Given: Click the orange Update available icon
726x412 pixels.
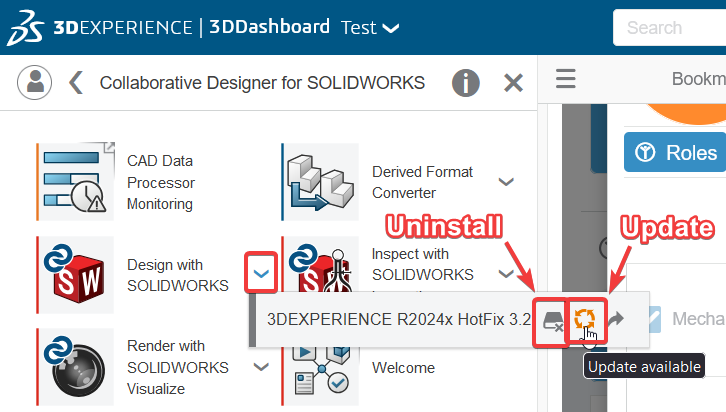Looking at the screenshot, I should click(x=585, y=319).
